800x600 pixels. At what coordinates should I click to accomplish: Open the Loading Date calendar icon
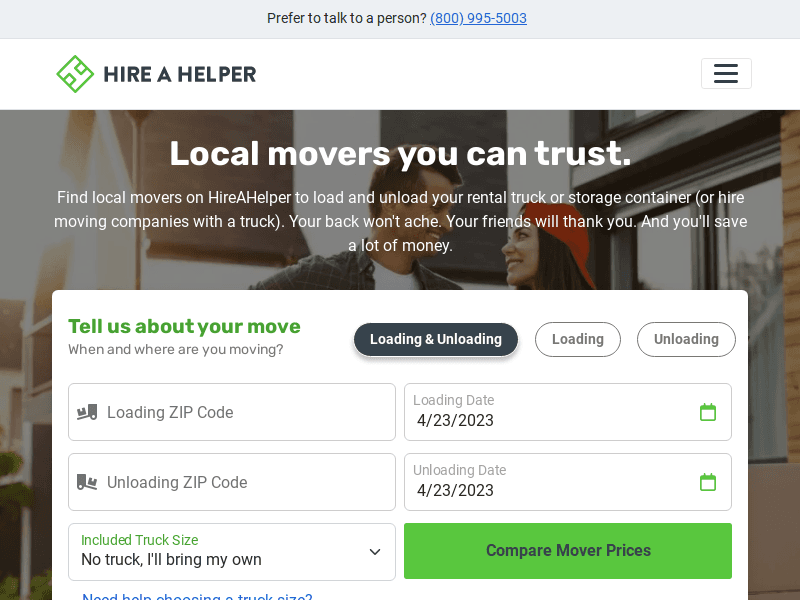(708, 411)
